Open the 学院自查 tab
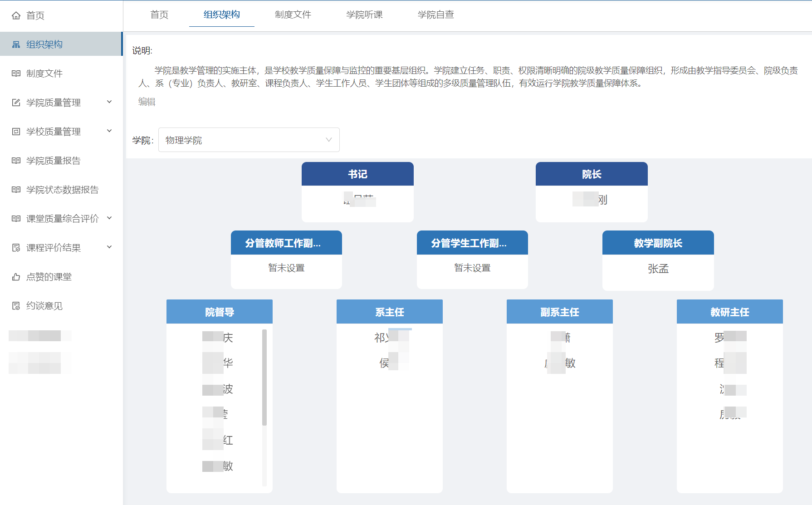This screenshot has width=812, height=505. click(x=435, y=15)
